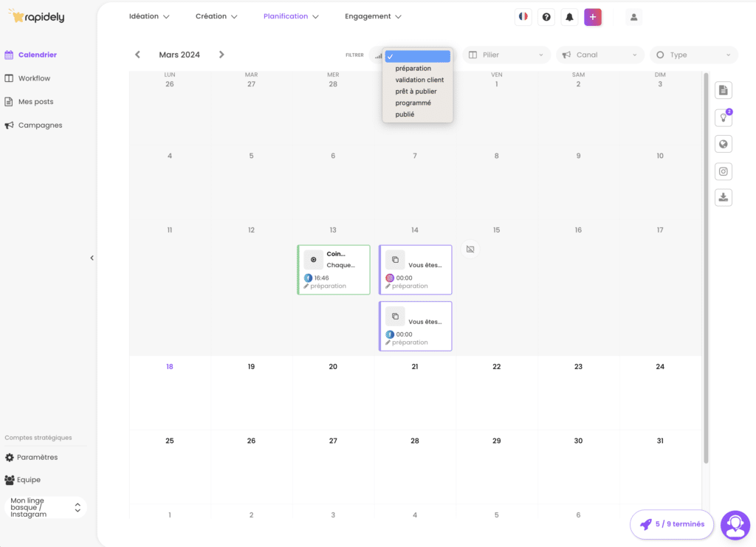Click the purple plus create button
Image resolution: width=756 pixels, height=547 pixels.
[593, 17]
